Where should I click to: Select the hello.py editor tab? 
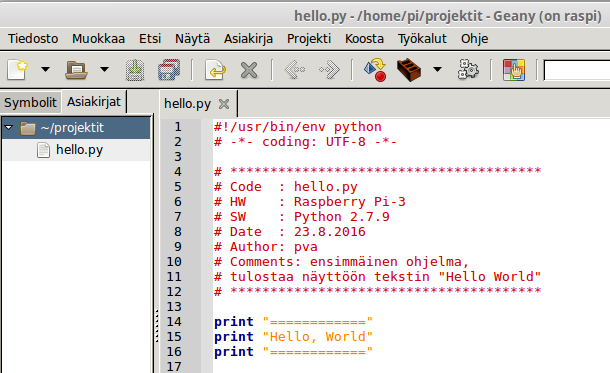pyautogui.click(x=187, y=103)
